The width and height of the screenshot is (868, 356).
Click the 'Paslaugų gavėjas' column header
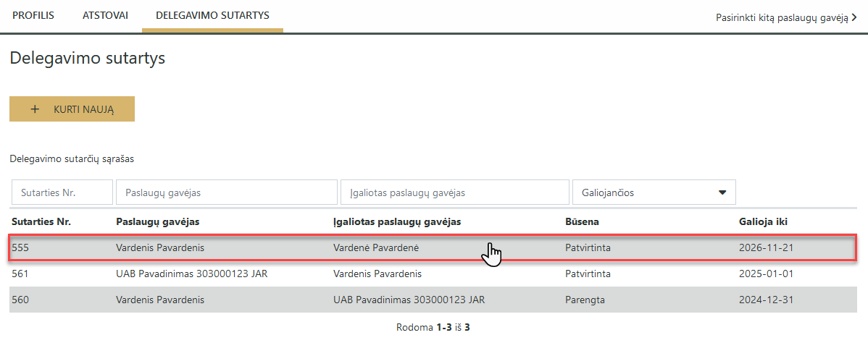157,221
